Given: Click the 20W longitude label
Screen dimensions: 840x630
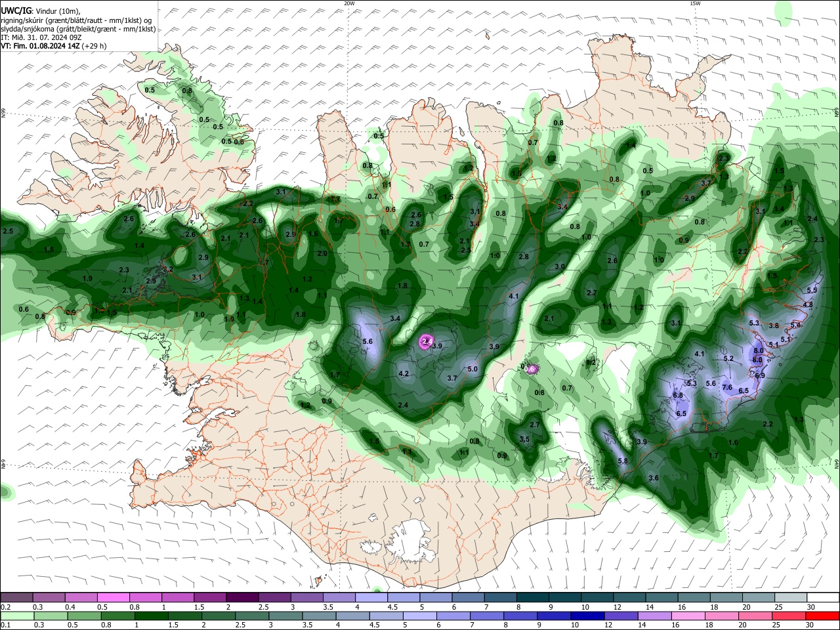Looking at the screenshot, I should point(349,3).
